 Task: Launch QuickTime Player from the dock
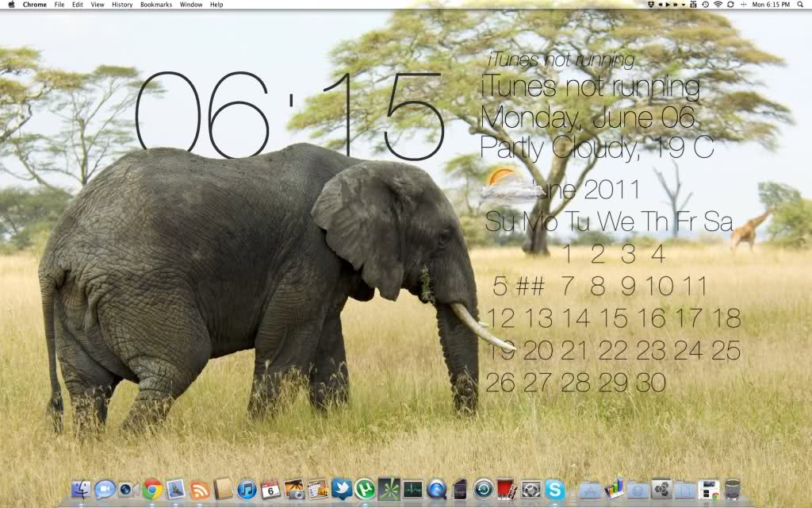[x=437, y=489]
